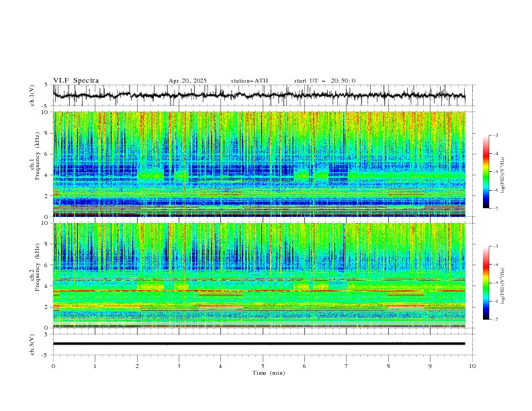Click the "Time (min)" x-axis label
The width and height of the screenshot is (532, 411).
(x=269, y=373)
